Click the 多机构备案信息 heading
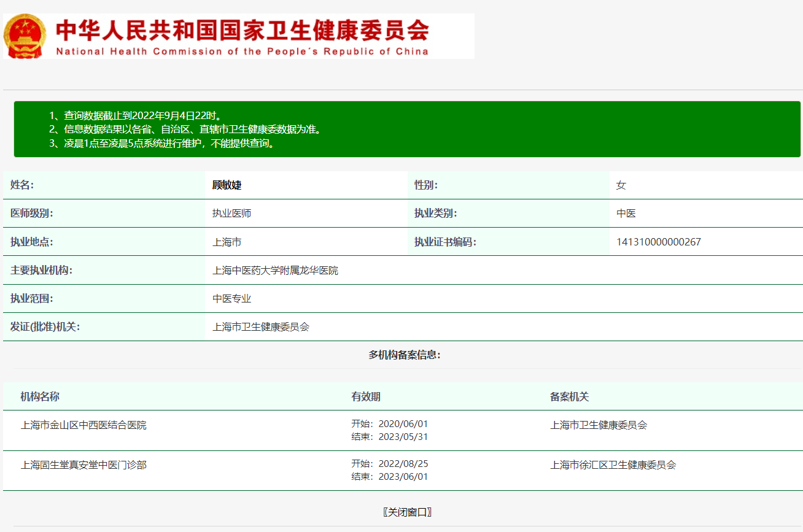 click(405, 355)
